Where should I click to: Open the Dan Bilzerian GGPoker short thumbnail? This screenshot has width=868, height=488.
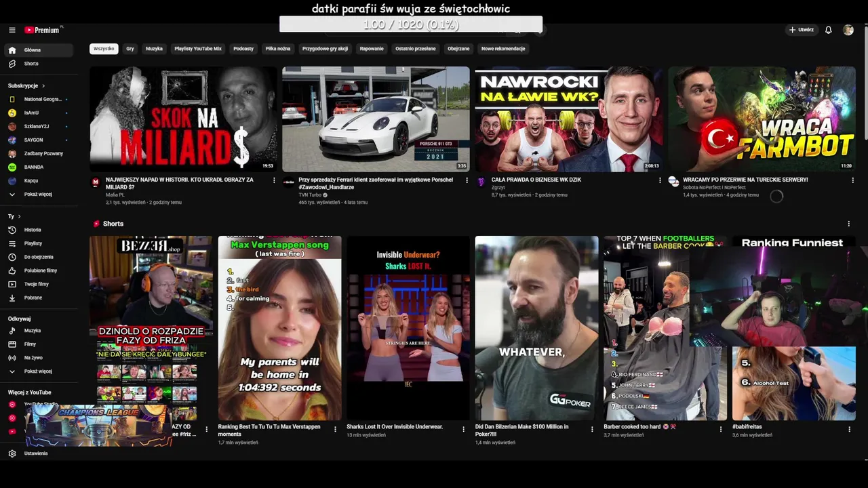pyautogui.click(x=536, y=328)
